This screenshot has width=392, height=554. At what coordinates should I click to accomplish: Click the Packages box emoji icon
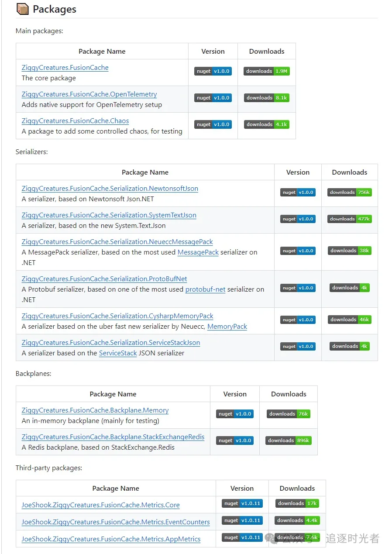point(22,9)
